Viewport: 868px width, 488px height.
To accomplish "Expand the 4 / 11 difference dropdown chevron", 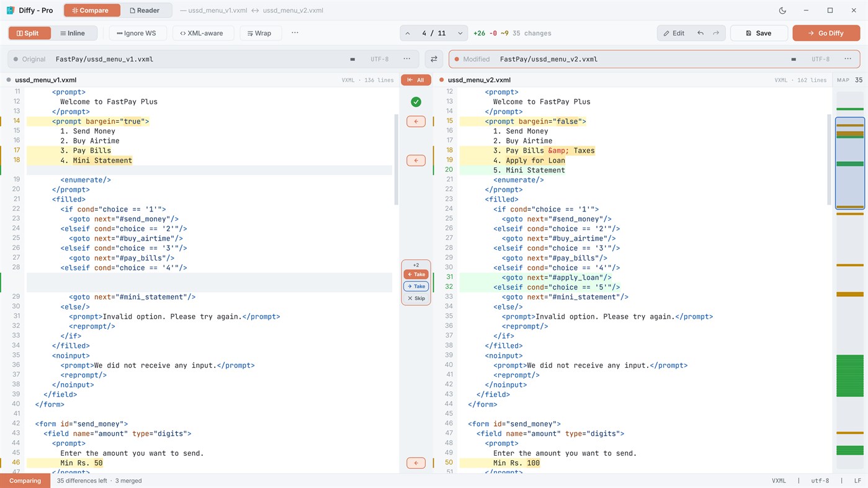I will point(460,33).
